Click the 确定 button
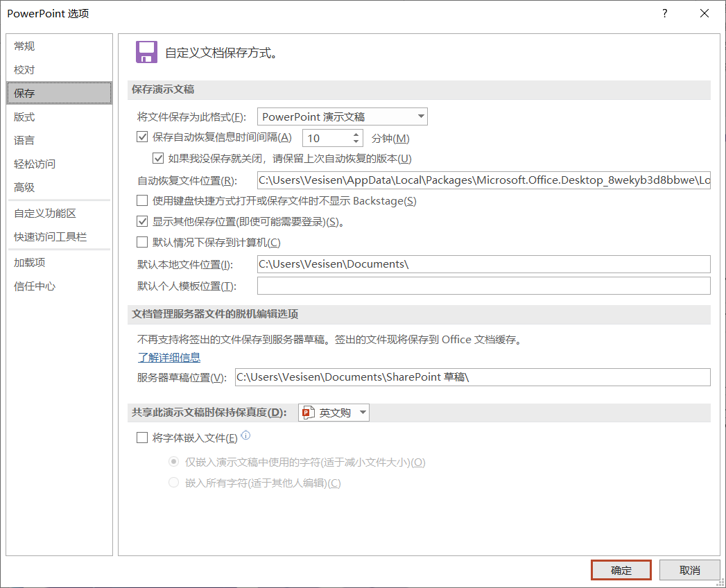Image resolution: width=726 pixels, height=588 pixels. [621, 570]
